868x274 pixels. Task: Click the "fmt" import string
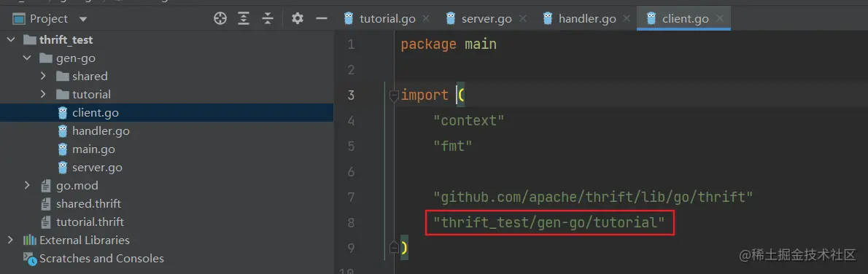coord(453,146)
